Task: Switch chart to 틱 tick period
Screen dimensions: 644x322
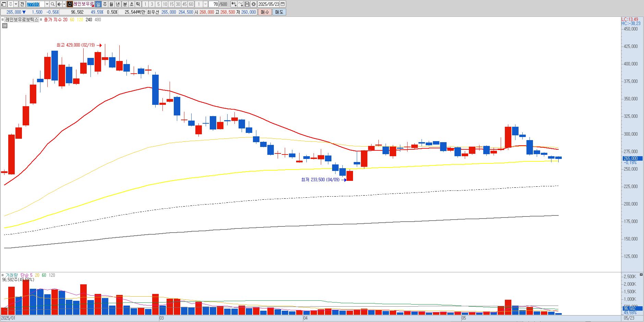Action: 138,4
